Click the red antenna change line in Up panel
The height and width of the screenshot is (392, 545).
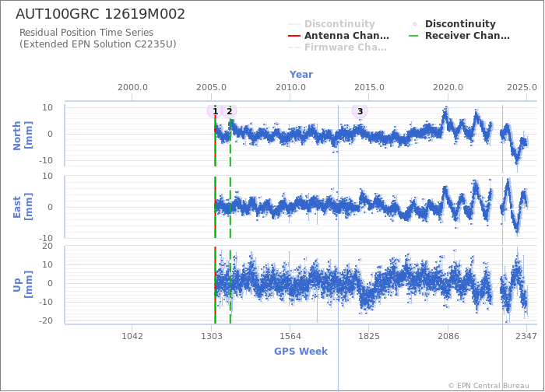215,285
